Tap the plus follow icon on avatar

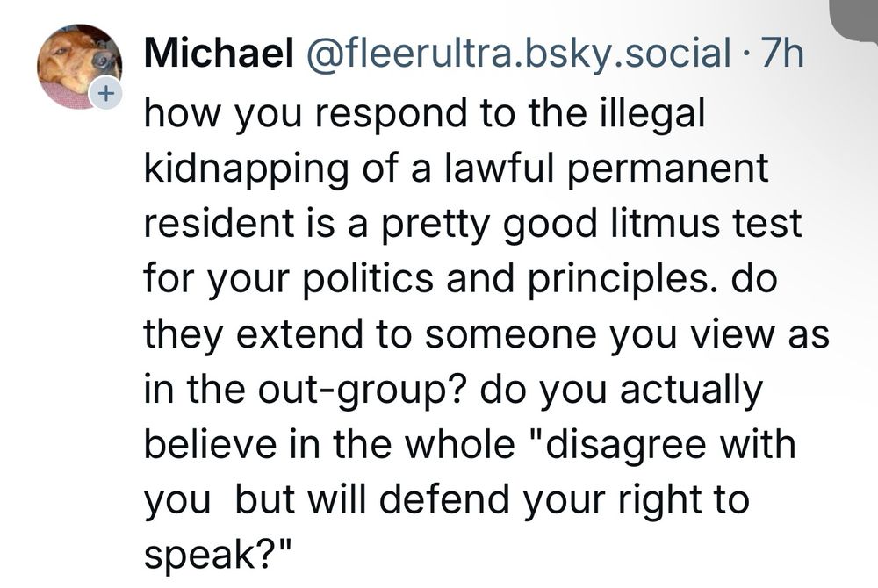[x=106, y=93]
